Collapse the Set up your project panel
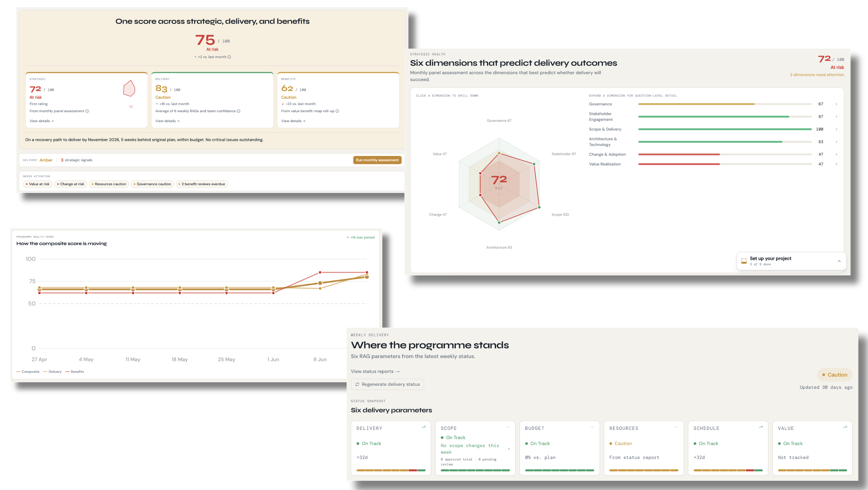 pyautogui.click(x=839, y=261)
